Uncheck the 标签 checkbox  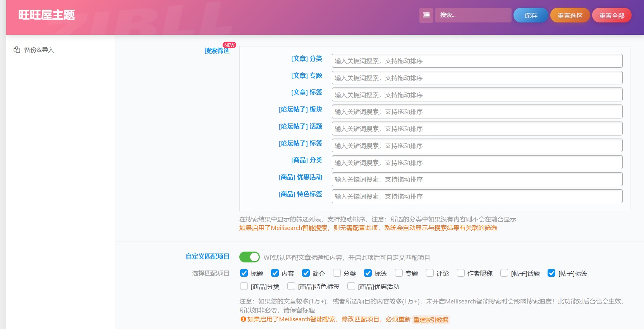[x=368, y=273]
